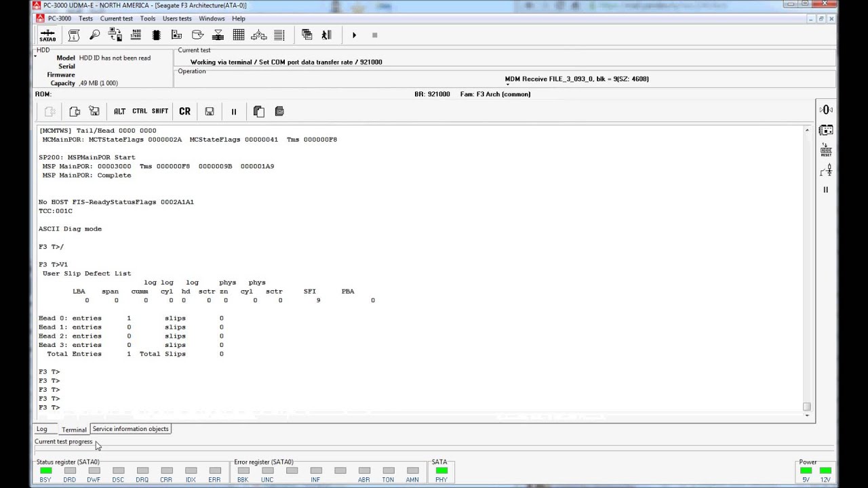Click the "ASCII Diag mode" terminal line
868x488 pixels.
(71, 229)
